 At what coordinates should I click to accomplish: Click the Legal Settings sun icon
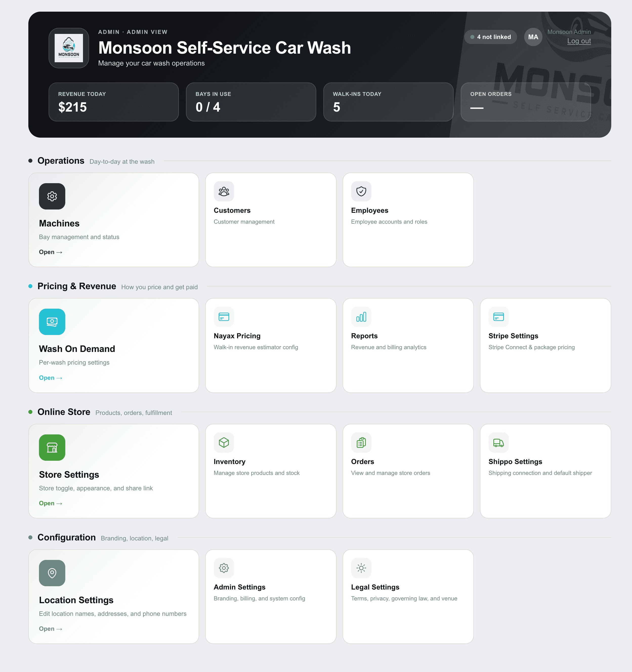tap(361, 568)
